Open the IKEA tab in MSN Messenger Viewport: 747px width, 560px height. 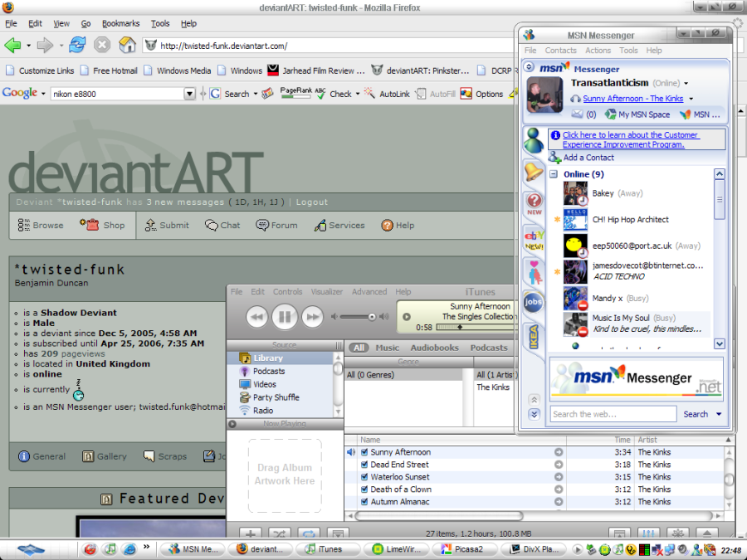point(534,337)
